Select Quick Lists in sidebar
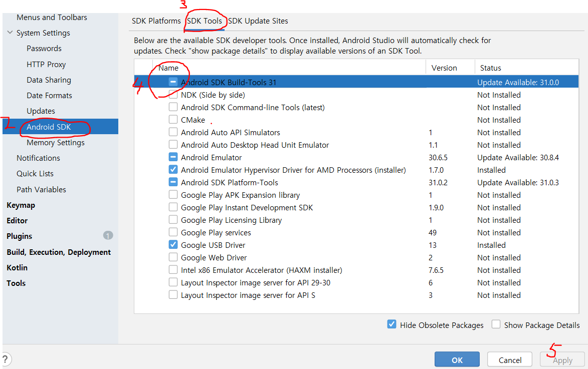Screen dimensions: 588x369 (x=35, y=173)
